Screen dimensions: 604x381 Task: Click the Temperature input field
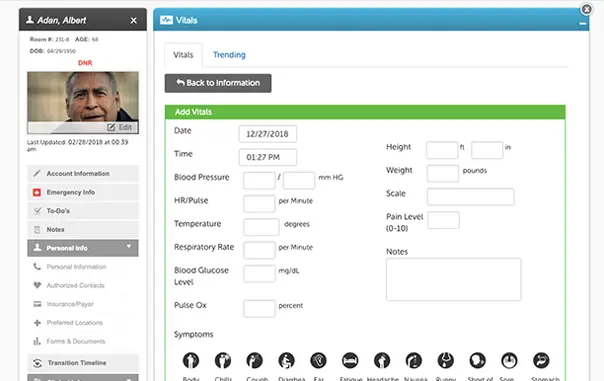point(261,227)
